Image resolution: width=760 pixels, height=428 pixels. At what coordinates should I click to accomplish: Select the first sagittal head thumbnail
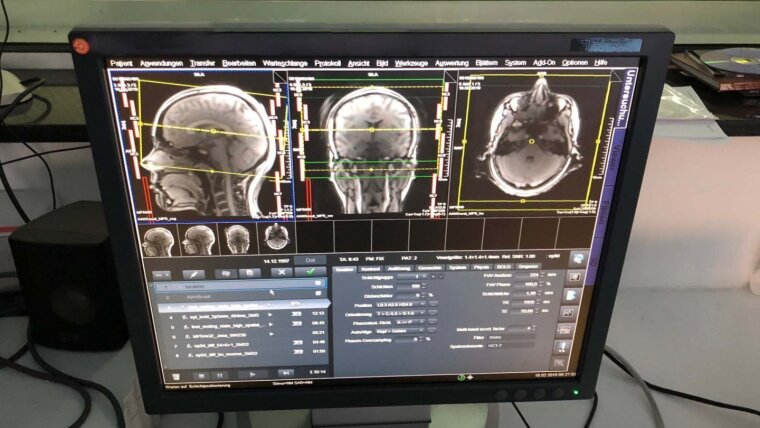pyautogui.click(x=158, y=240)
